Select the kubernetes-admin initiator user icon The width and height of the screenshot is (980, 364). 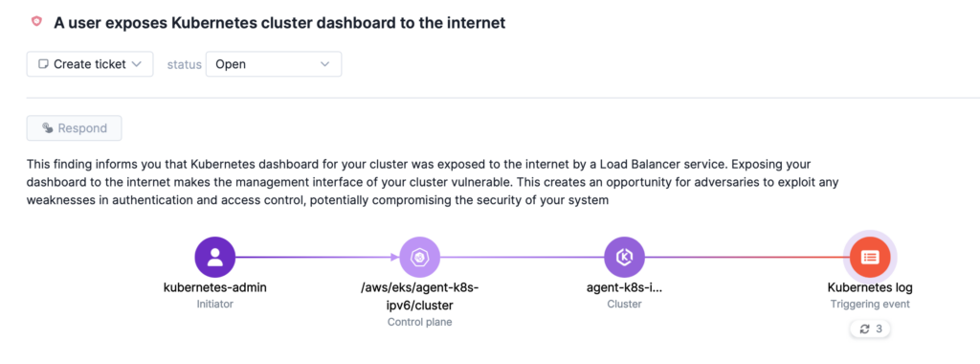pyautogui.click(x=215, y=257)
